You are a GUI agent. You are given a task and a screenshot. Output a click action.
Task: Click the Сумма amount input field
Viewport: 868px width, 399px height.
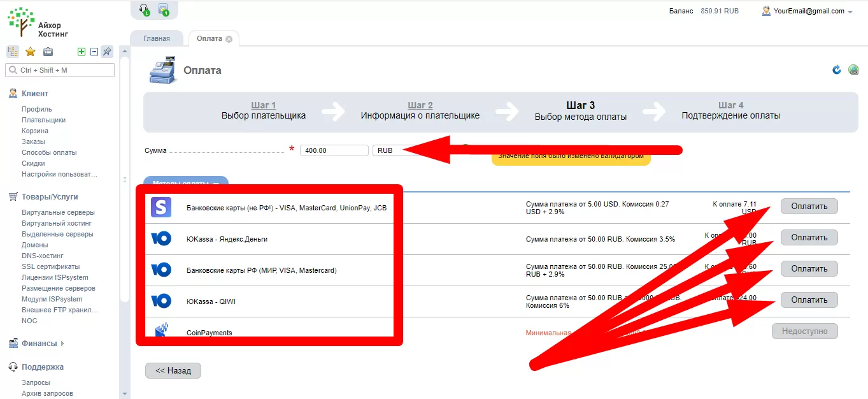tap(334, 150)
